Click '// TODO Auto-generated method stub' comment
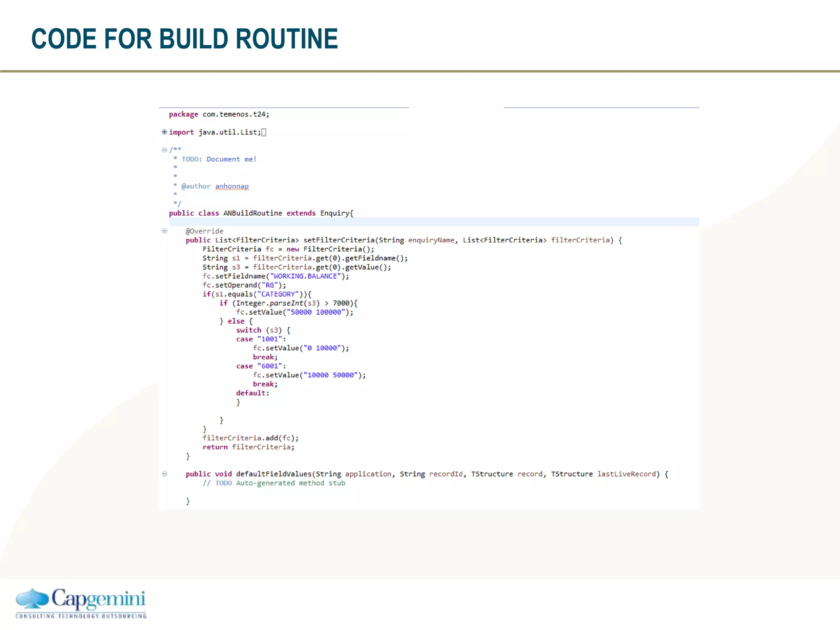 (x=274, y=483)
